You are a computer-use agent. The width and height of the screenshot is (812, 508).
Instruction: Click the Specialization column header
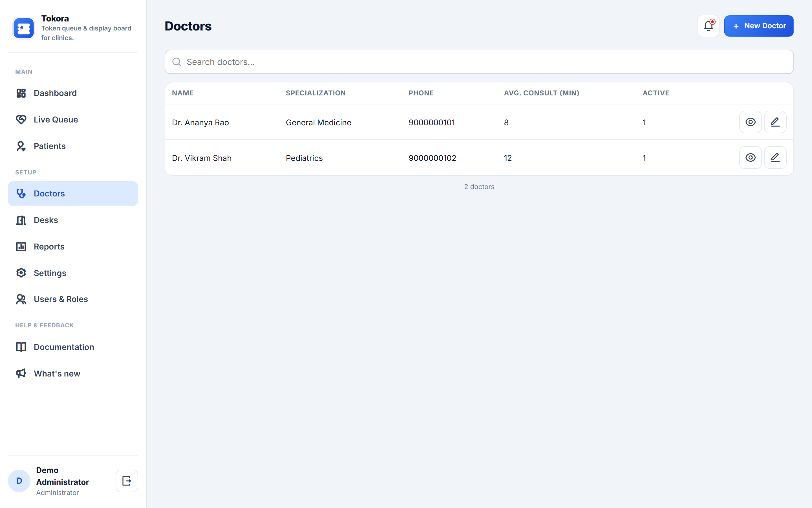click(315, 93)
